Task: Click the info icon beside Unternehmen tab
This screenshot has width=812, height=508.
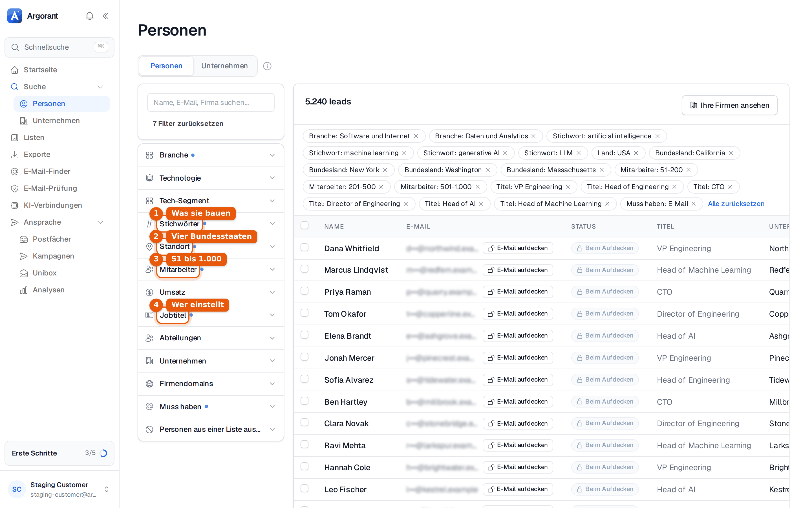Action: tap(267, 66)
